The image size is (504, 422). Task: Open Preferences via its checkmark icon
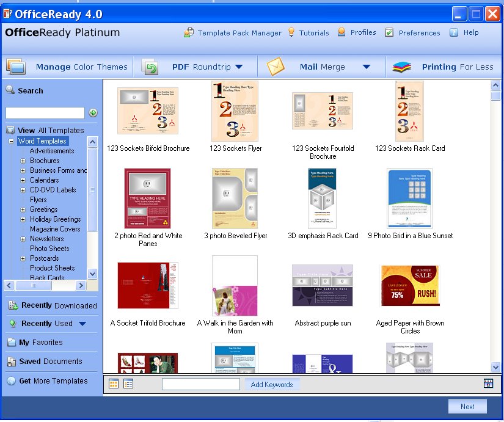click(388, 33)
